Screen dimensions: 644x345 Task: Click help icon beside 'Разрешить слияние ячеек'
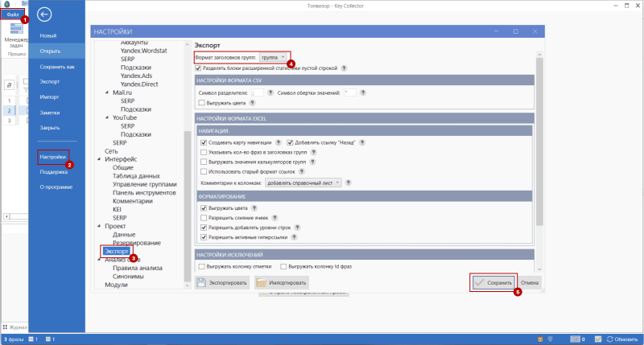tap(276, 217)
